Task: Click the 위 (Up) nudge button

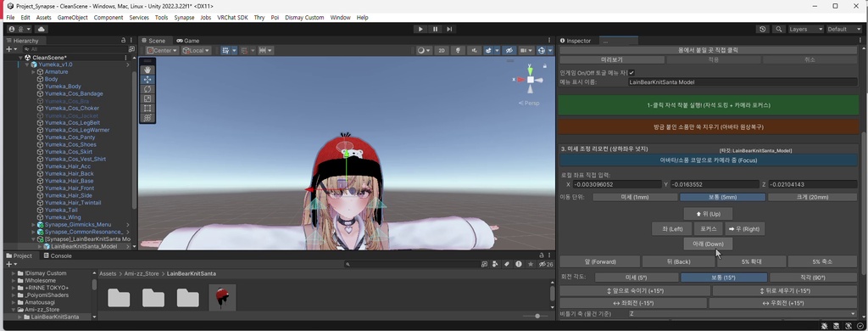Action: click(x=708, y=214)
